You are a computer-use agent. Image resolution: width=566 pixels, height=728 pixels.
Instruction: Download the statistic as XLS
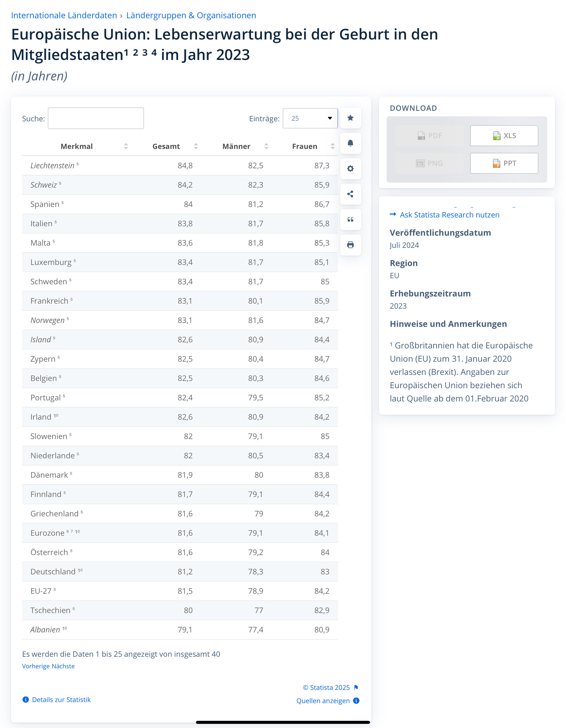504,136
